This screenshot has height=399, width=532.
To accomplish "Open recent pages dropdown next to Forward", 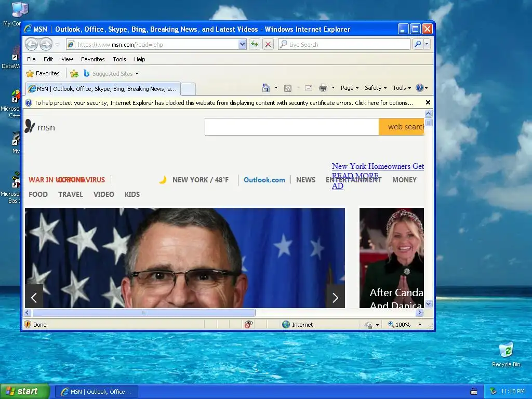I will [x=57, y=45].
